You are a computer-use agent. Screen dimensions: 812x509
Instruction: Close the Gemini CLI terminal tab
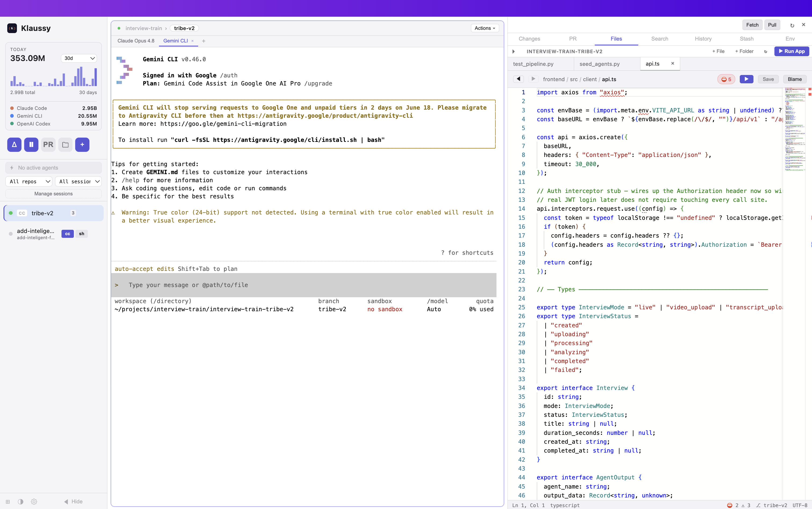click(x=193, y=41)
